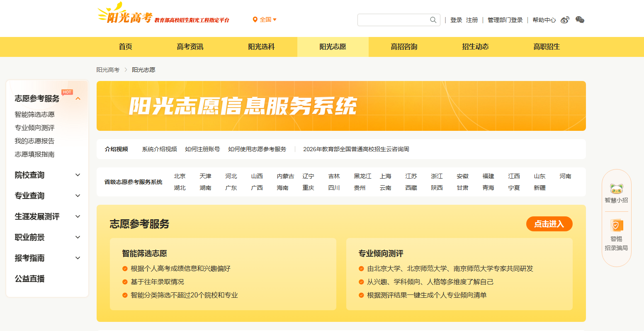
Task: Click the 智慧小招 mascot icon
Action: click(x=616, y=189)
